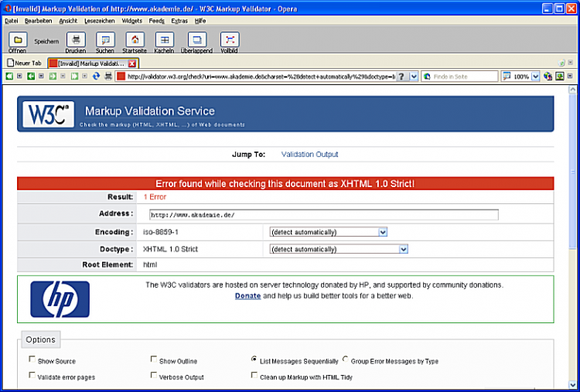
Task: Select Group Error Messages by Type
Action: (345, 360)
